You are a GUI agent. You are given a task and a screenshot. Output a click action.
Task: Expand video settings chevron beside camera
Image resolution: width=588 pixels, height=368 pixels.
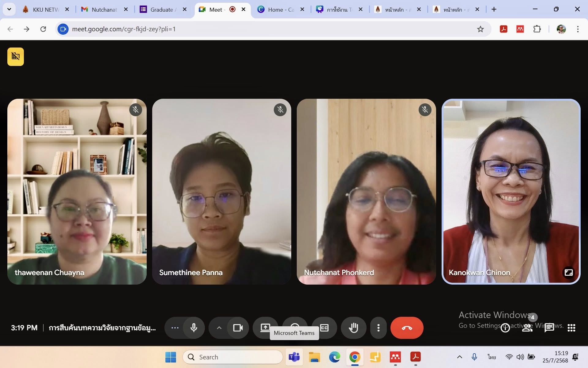click(219, 328)
